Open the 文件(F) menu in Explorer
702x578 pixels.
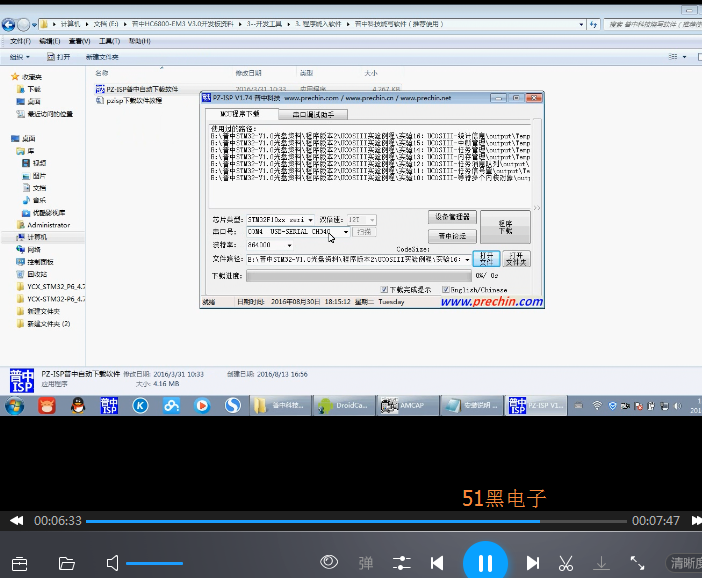click(20, 41)
